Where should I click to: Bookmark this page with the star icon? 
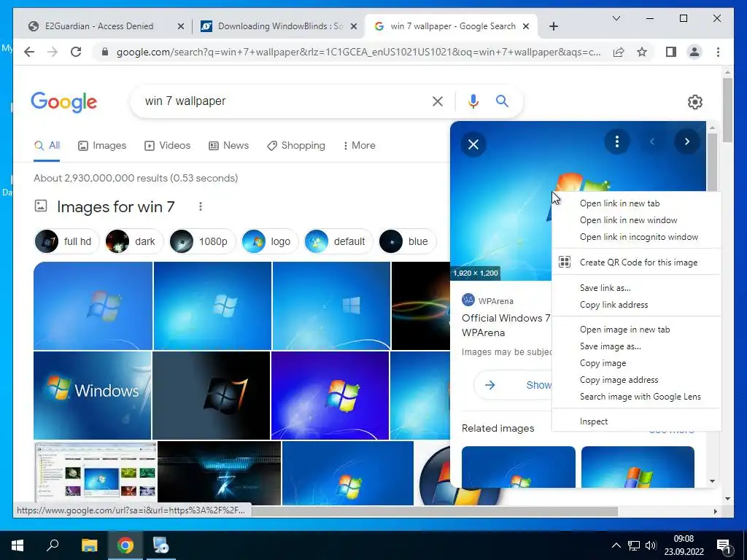tap(642, 52)
